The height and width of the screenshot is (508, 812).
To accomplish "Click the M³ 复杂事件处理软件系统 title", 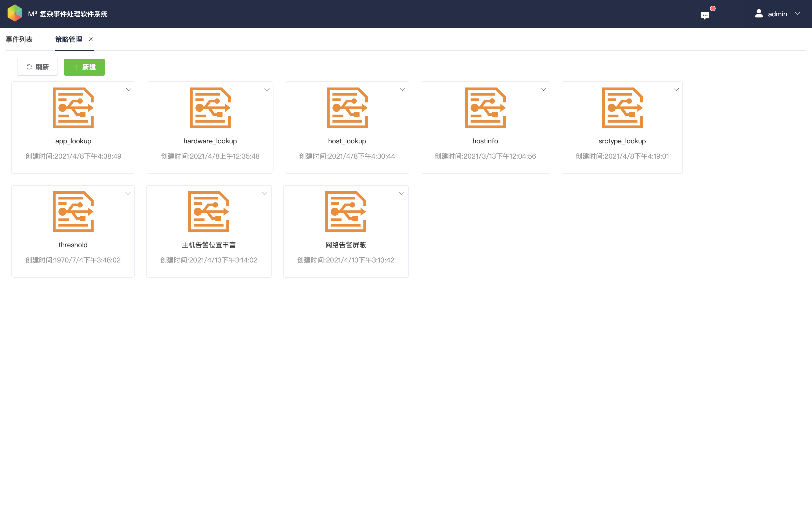I will (x=68, y=14).
